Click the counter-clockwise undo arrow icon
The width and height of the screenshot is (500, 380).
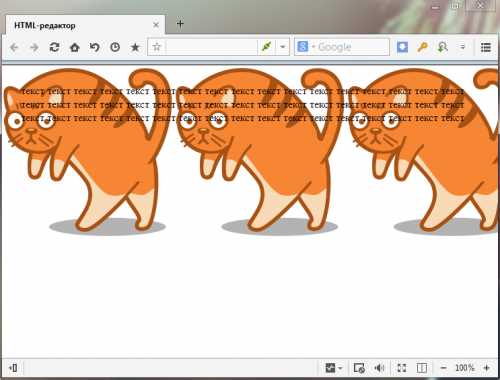pos(95,47)
